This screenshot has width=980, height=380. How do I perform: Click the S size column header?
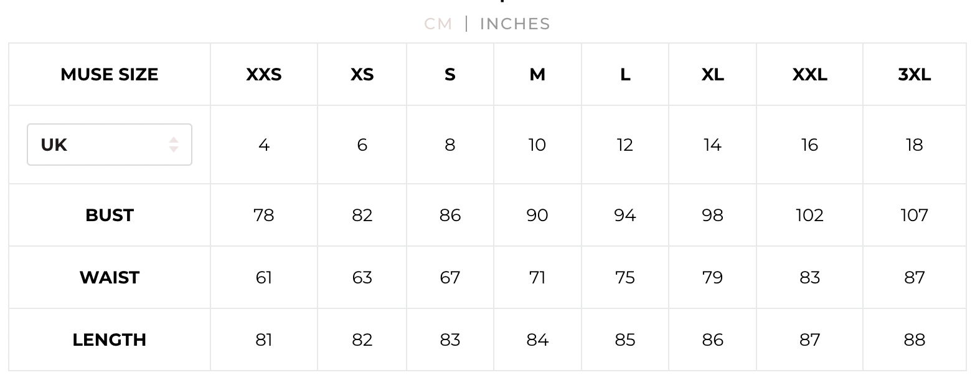click(x=450, y=75)
